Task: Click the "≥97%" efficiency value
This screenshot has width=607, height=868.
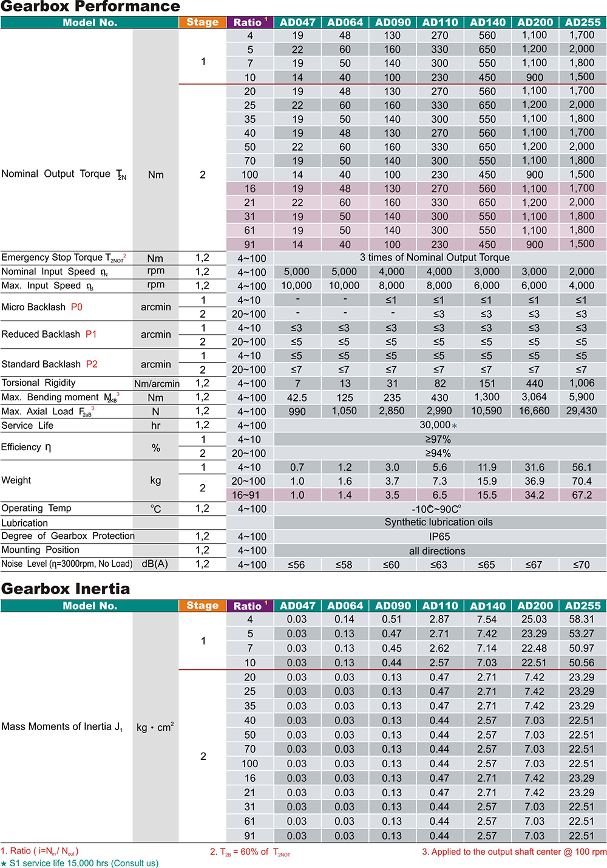Action: (x=438, y=439)
